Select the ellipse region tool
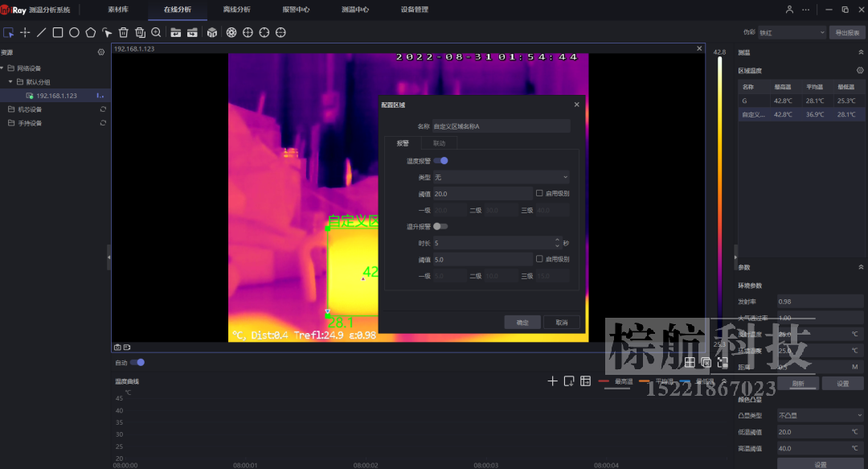Image resolution: width=868 pixels, height=469 pixels. pos(74,33)
